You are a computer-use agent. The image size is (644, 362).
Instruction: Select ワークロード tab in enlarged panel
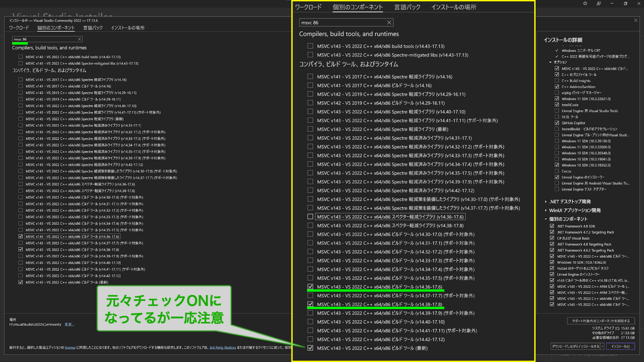(x=308, y=7)
